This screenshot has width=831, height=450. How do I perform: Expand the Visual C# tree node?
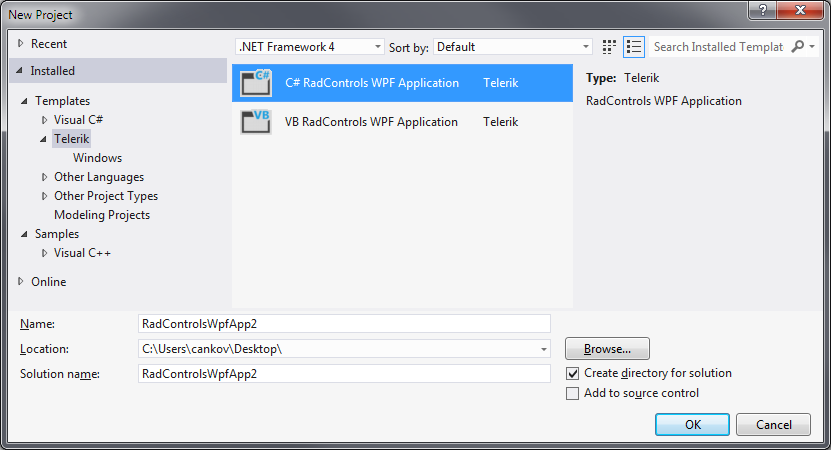click(x=44, y=120)
